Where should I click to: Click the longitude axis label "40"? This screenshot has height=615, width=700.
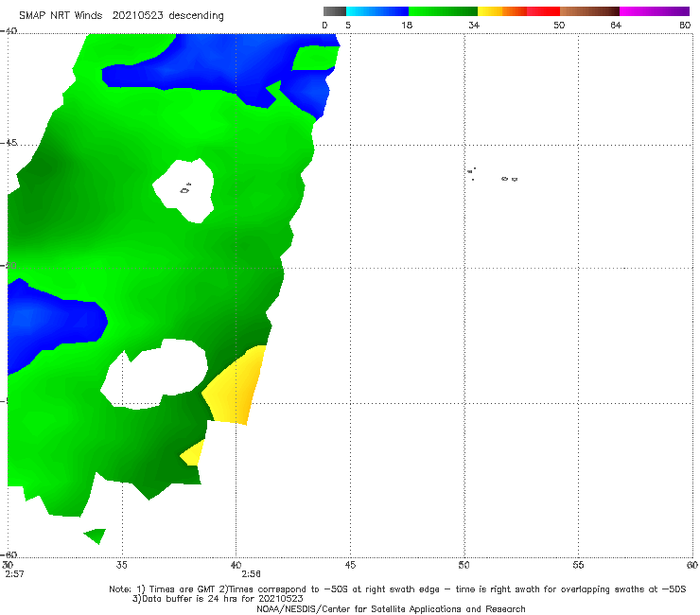pyautogui.click(x=236, y=565)
